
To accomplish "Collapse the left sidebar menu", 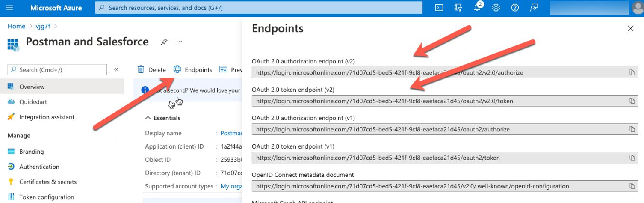I will (x=116, y=69).
